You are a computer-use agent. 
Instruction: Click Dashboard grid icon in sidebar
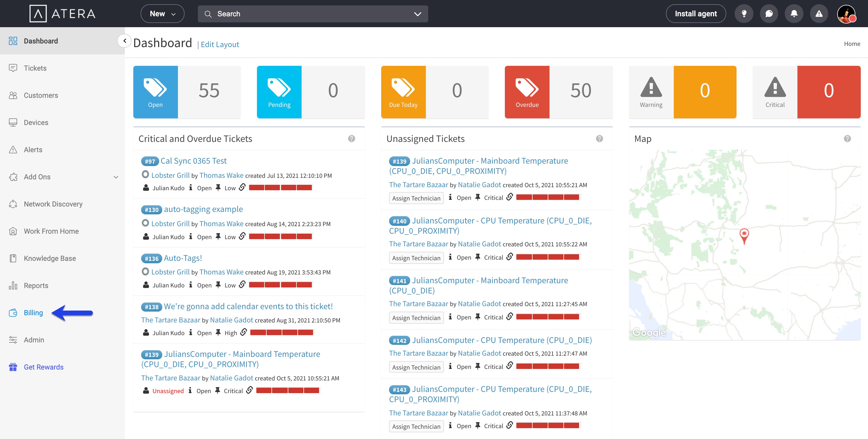tap(13, 41)
